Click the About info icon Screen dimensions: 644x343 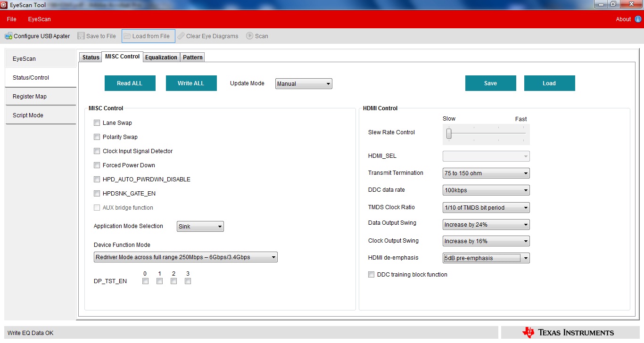pyautogui.click(x=638, y=19)
